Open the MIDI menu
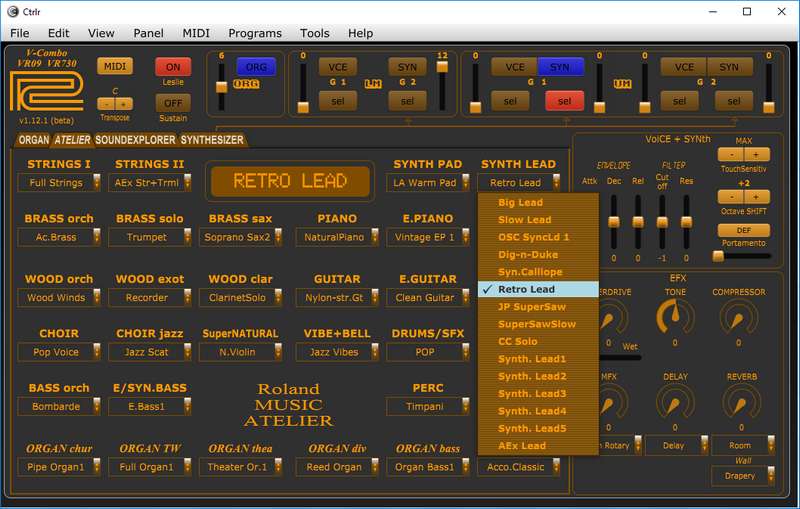Image resolution: width=800 pixels, height=509 pixels. pos(196,33)
